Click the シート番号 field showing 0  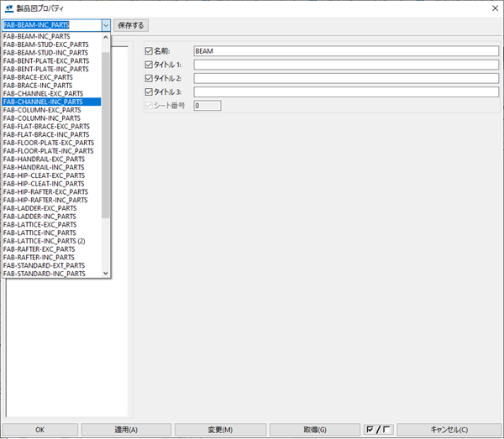pyautogui.click(x=207, y=105)
